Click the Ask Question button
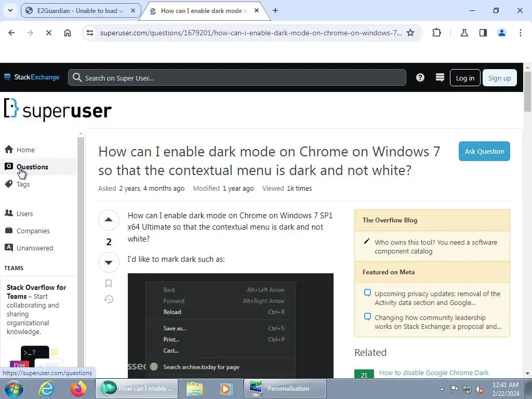Viewport: 532px width, 399px height. [484, 151]
